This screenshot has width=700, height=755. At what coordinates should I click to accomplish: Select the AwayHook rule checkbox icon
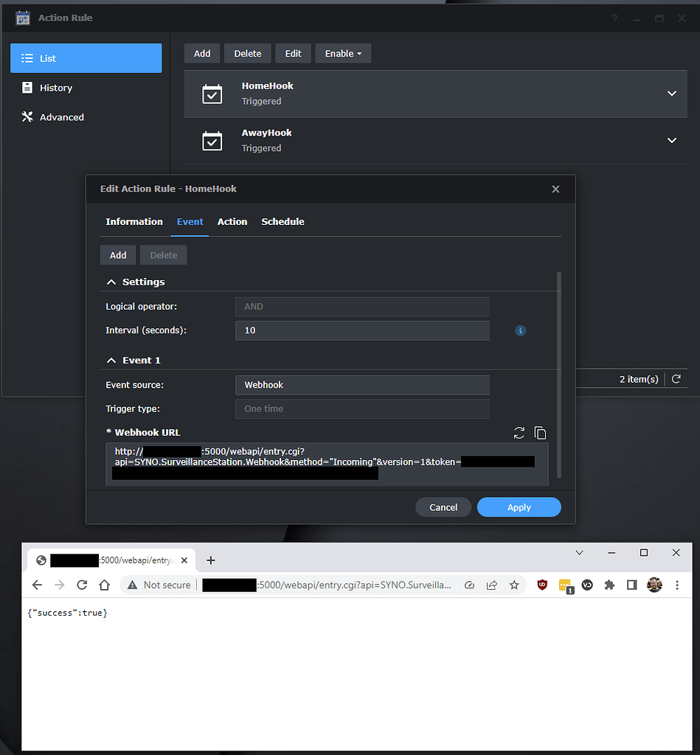[212, 141]
